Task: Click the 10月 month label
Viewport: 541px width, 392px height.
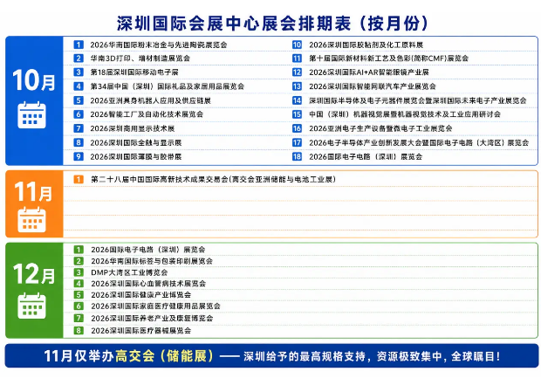Action: coord(33,80)
